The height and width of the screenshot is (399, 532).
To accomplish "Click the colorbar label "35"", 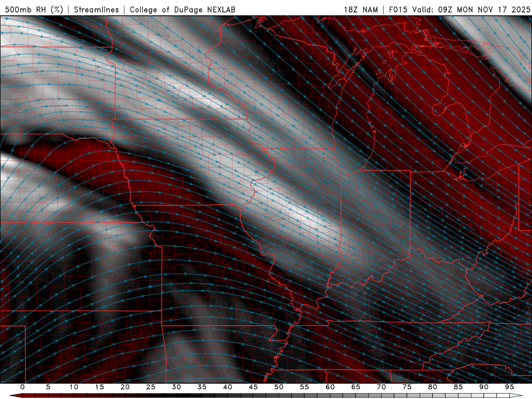I will (202, 387).
